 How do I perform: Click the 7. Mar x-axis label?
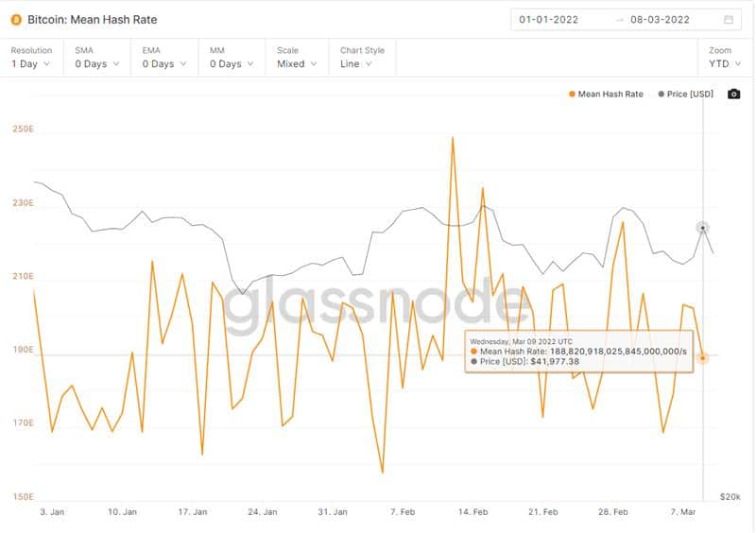(x=682, y=512)
